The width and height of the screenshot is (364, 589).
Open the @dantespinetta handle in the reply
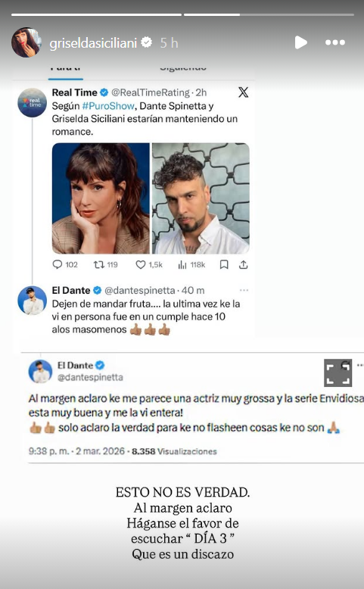click(140, 291)
